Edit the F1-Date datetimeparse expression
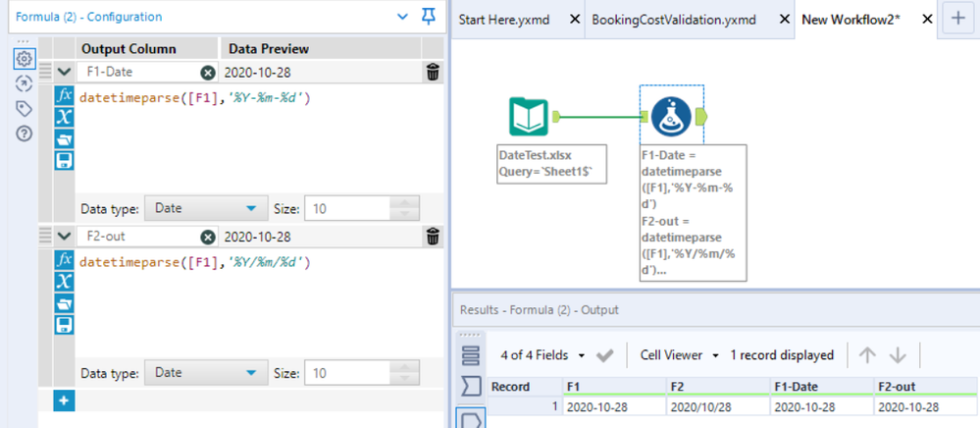Screen dimensions: 980x428 [195, 98]
